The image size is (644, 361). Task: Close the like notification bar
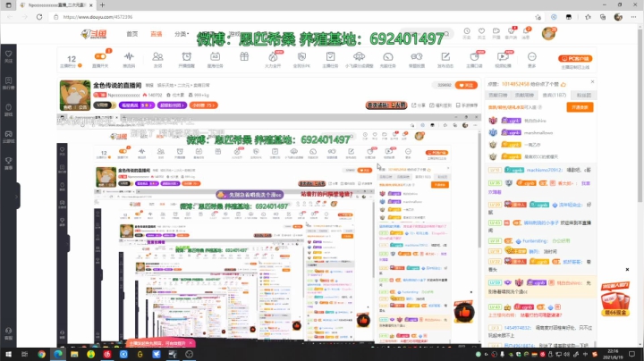592,81
